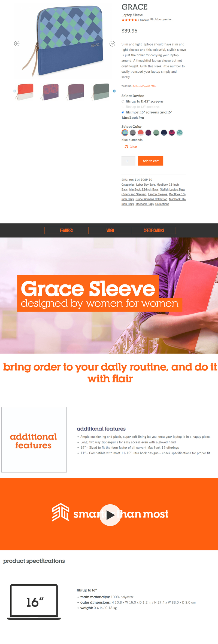Open the Video tab
Screen dimensions: 218x644
point(110,230)
